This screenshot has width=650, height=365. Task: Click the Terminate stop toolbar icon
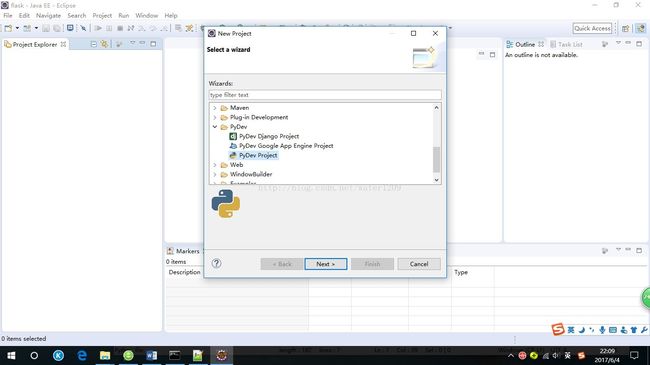[x=120, y=28]
